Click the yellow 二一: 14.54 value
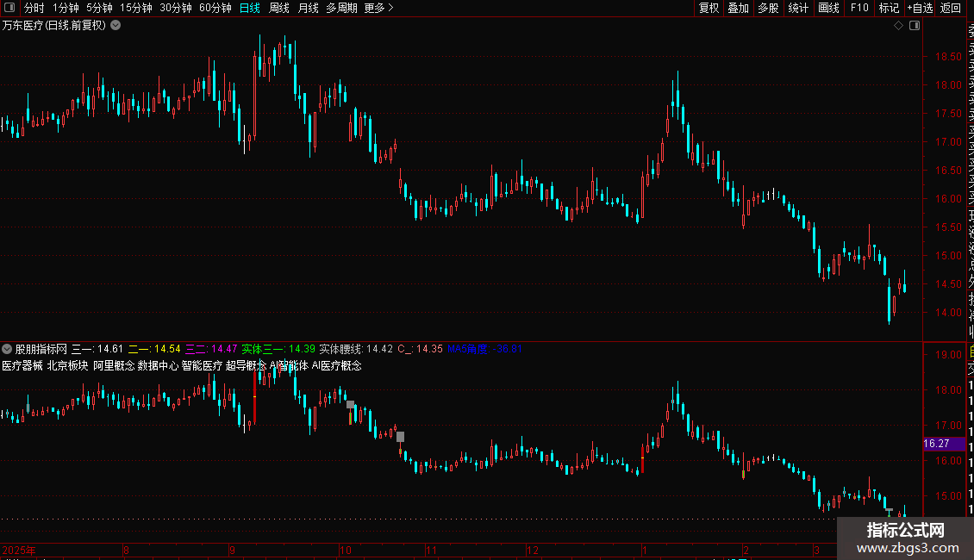Image resolution: width=974 pixels, height=560 pixels. [x=154, y=349]
